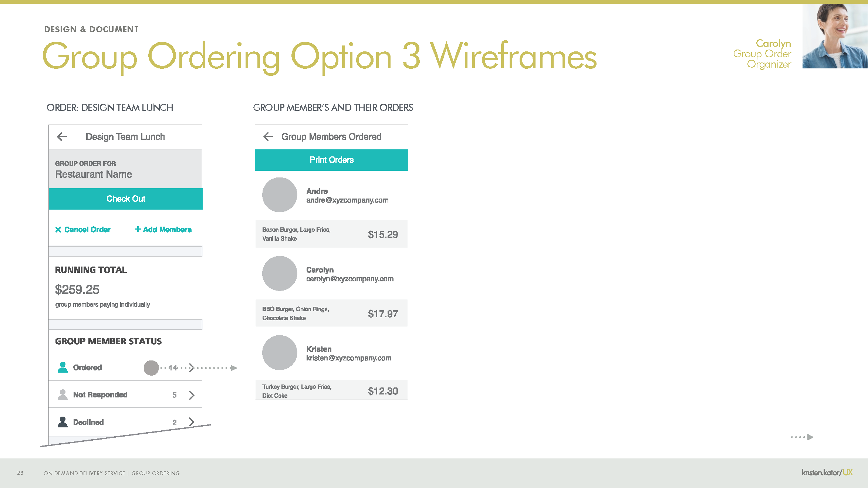Select the Cancel Order link
Viewport: 868px width, 488px height.
pos(83,230)
